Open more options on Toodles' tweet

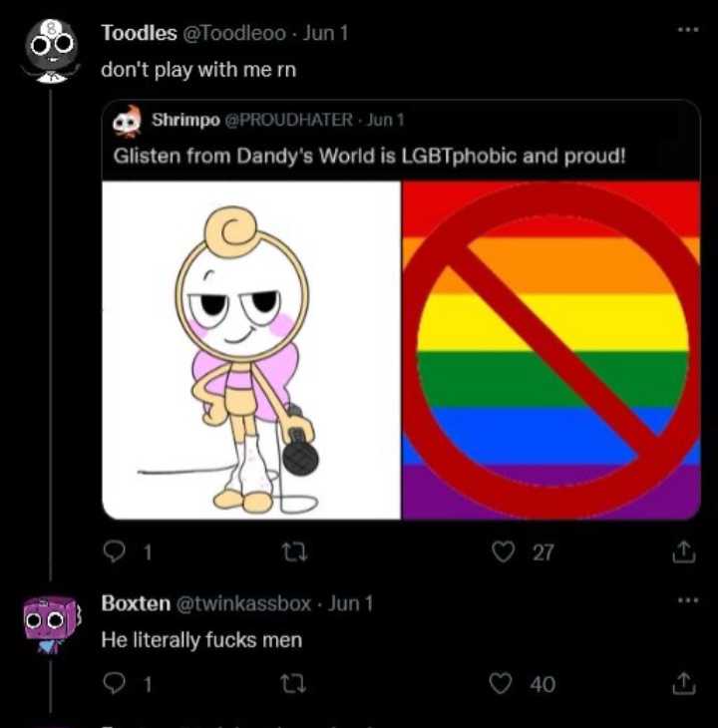(687, 30)
